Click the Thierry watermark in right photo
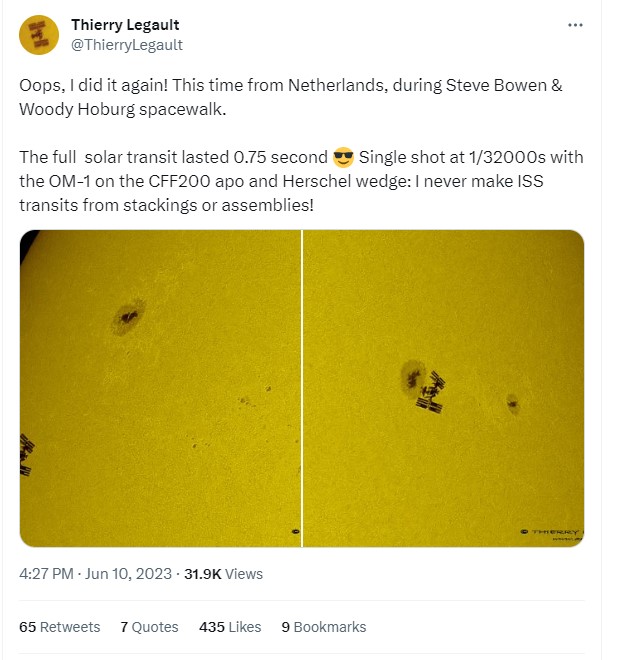 coord(555,532)
